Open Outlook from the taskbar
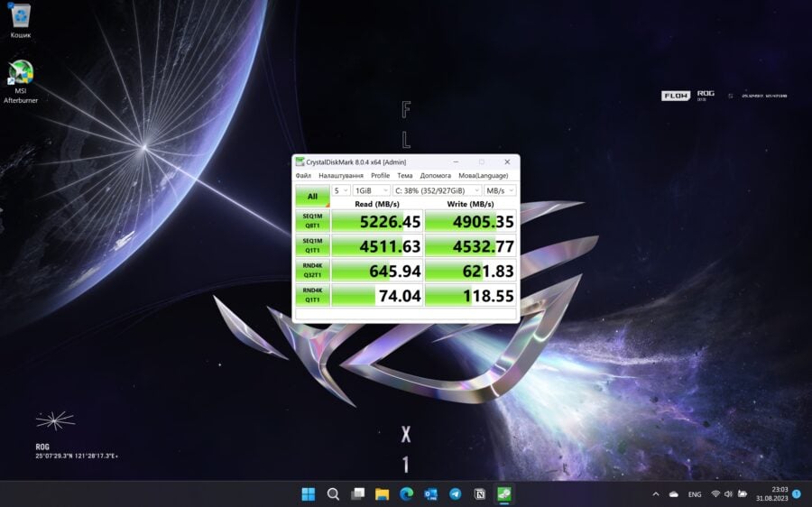 (x=431, y=494)
